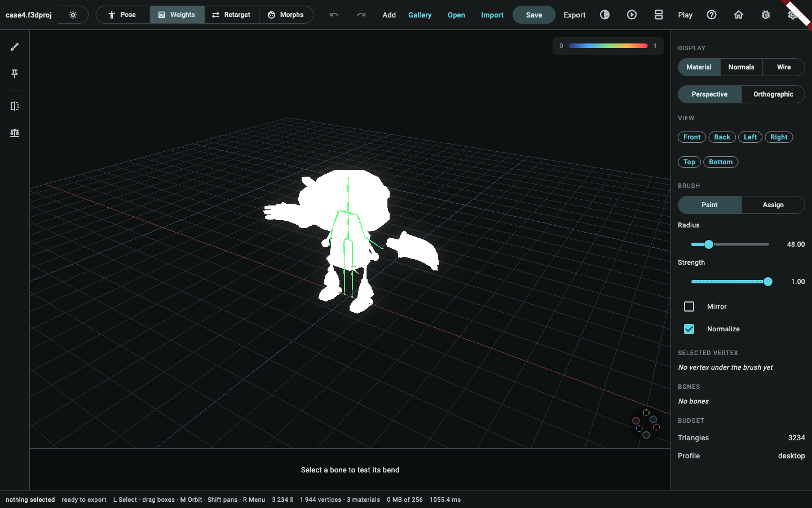The height and width of the screenshot is (508, 812).
Task: Click Export in the top toolbar
Action: (575, 15)
